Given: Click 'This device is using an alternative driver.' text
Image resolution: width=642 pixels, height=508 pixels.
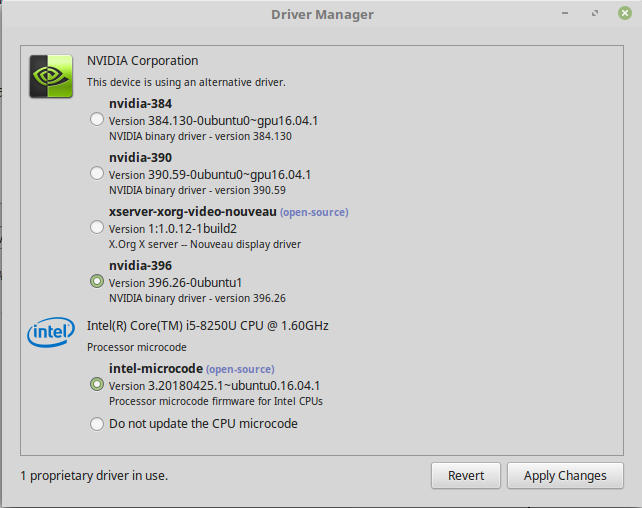Looking at the screenshot, I should pos(186,82).
